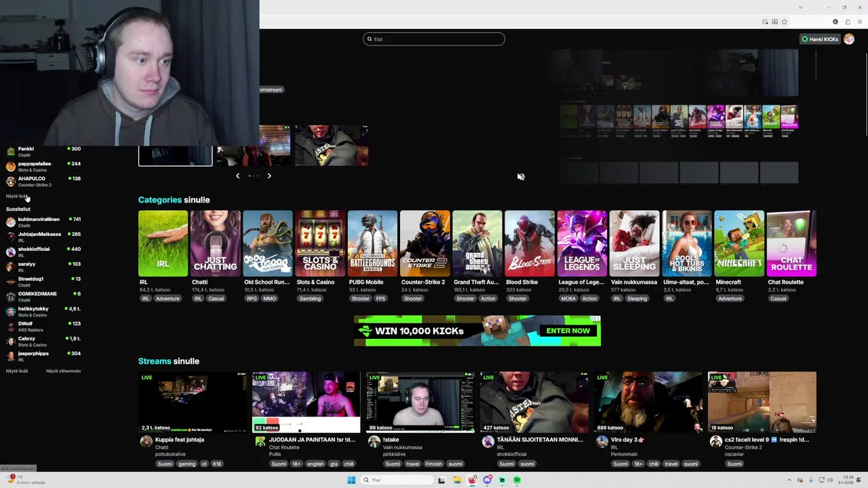868x488 pixels.
Task: Open the 'JUODAAN JA PAINITAAN' stream thumbnail
Action: tap(307, 402)
